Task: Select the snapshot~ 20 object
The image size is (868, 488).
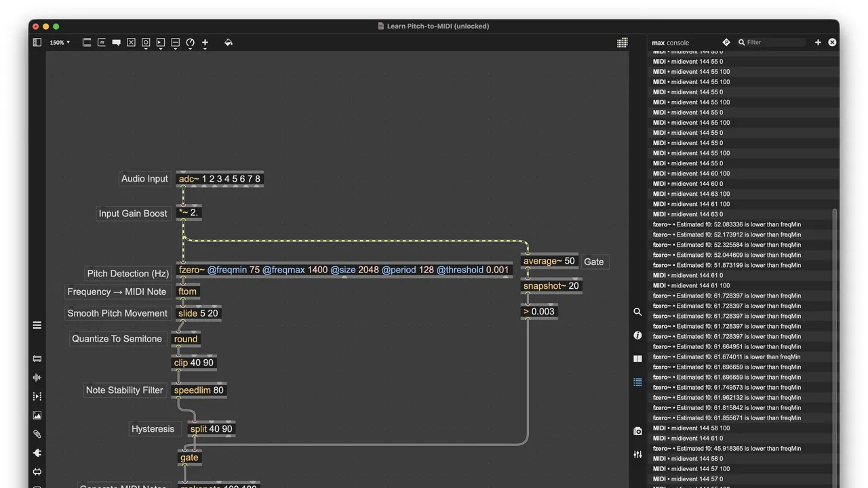Action: coord(551,286)
